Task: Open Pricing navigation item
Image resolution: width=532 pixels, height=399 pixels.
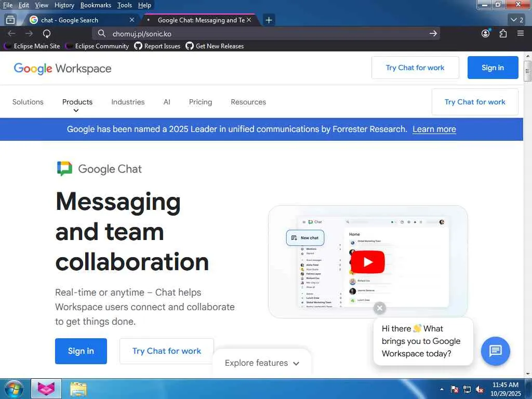Action: (x=200, y=102)
